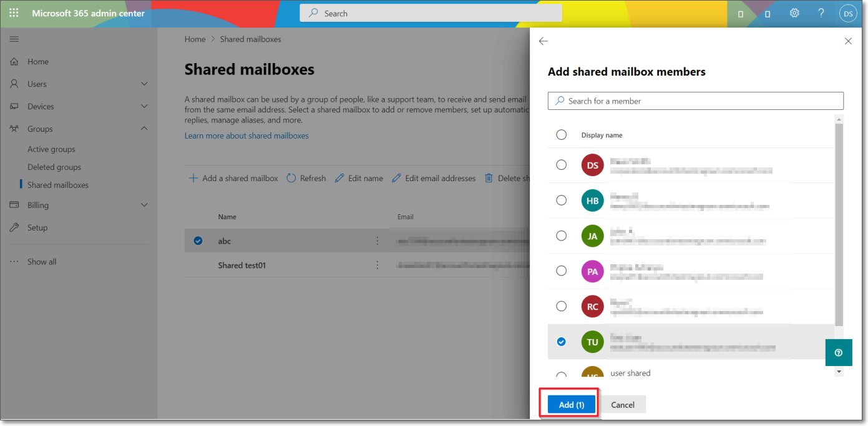Open Active groups from the sidebar
The width and height of the screenshot is (868, 426).
coord(51,149)
